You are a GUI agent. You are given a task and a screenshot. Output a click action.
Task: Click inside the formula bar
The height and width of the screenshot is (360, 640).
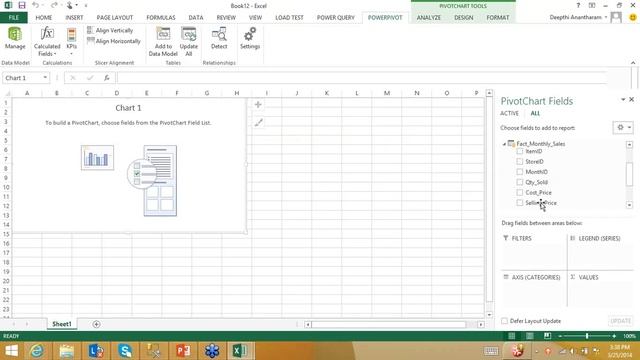click(361, 78)
